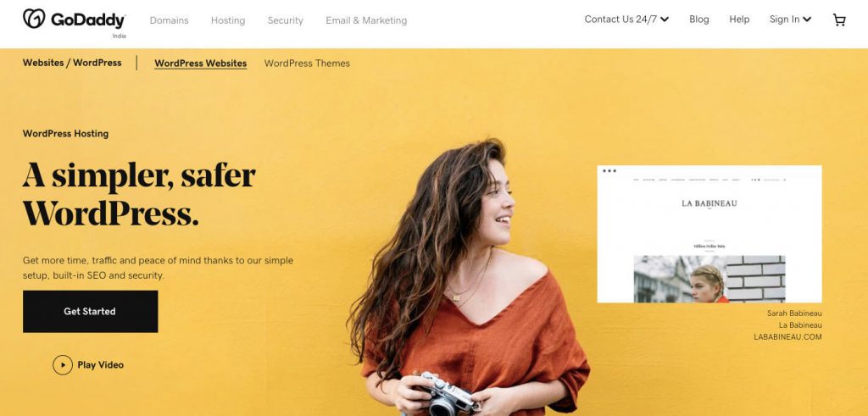Click the GoDaddy heart logo icon
This screenshot has height=416, width=868.
[x=34, y=19]
